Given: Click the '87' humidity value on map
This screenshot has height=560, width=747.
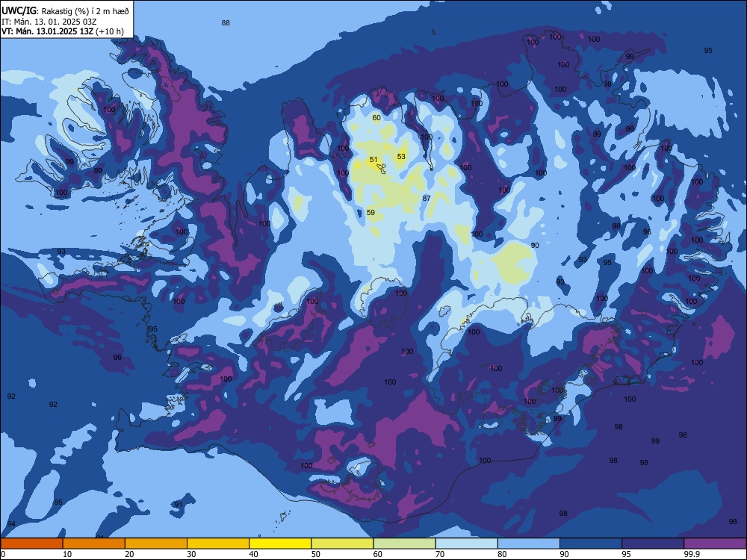Looking at the screenshot, I should coord(427,198).
